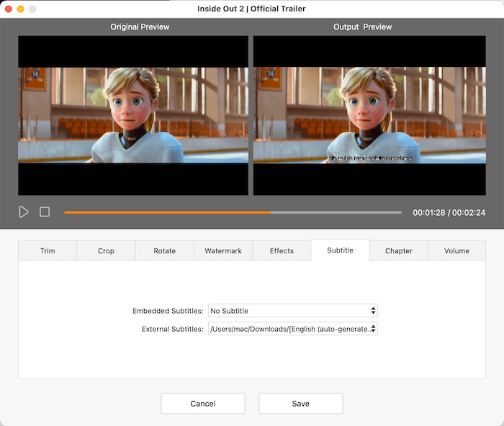Click the Original Preview video frame

pos(132,115)
